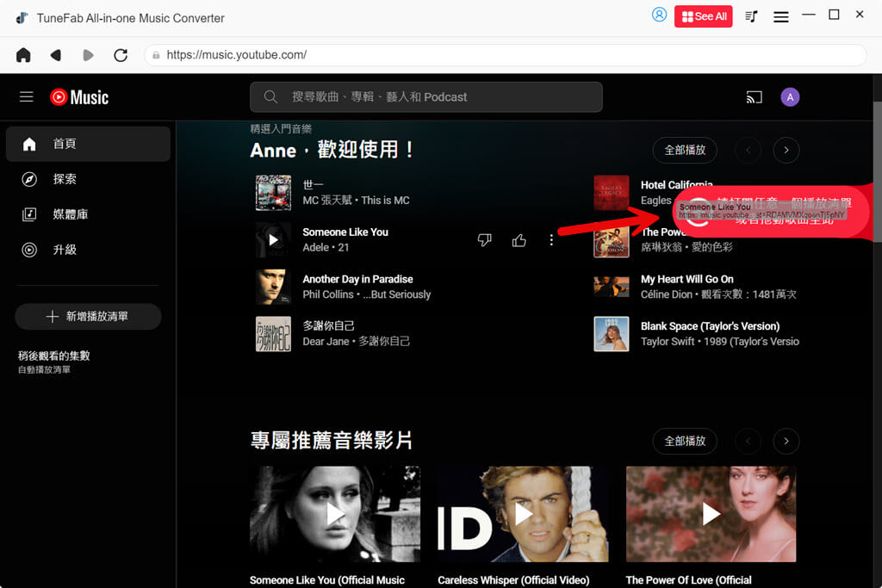The image size is (882, 588).
Task: Click the Hotel California album cover
Action: (612, 193)
